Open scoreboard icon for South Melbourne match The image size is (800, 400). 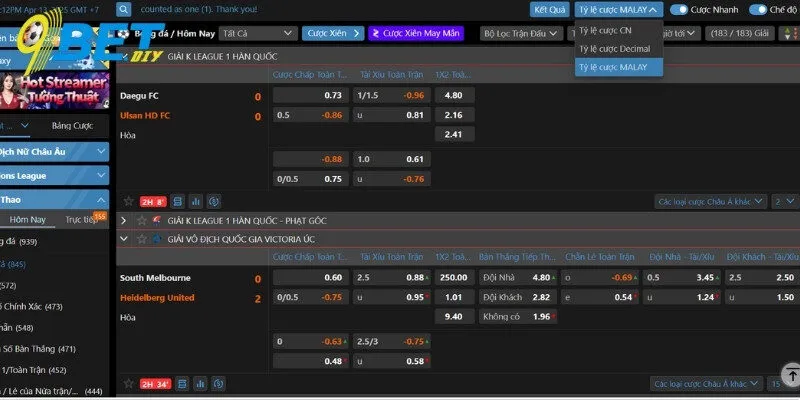pos(182,384)
